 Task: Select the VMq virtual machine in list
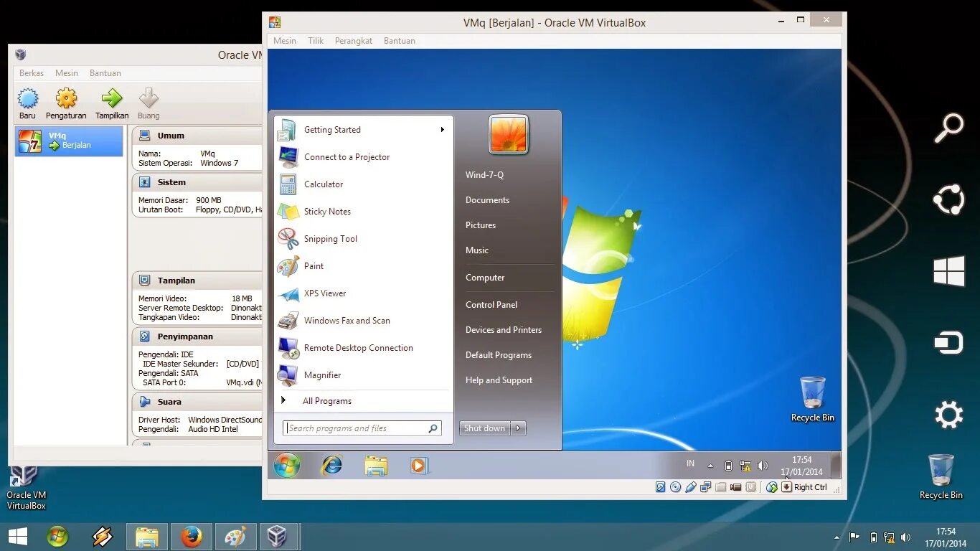pos(69,141)
